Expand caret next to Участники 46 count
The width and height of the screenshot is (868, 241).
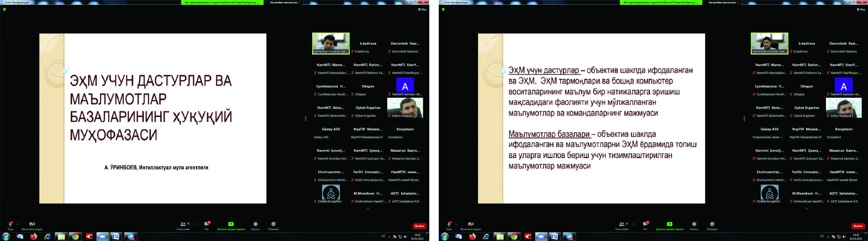coord(195,224)
